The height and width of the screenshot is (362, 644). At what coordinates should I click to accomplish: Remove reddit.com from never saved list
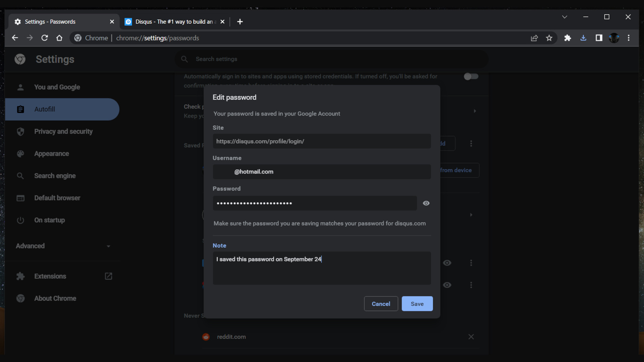point(471,337)
